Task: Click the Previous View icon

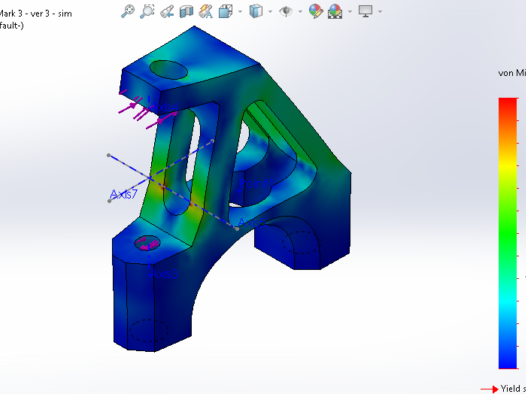Action: [x=167, y=11]
